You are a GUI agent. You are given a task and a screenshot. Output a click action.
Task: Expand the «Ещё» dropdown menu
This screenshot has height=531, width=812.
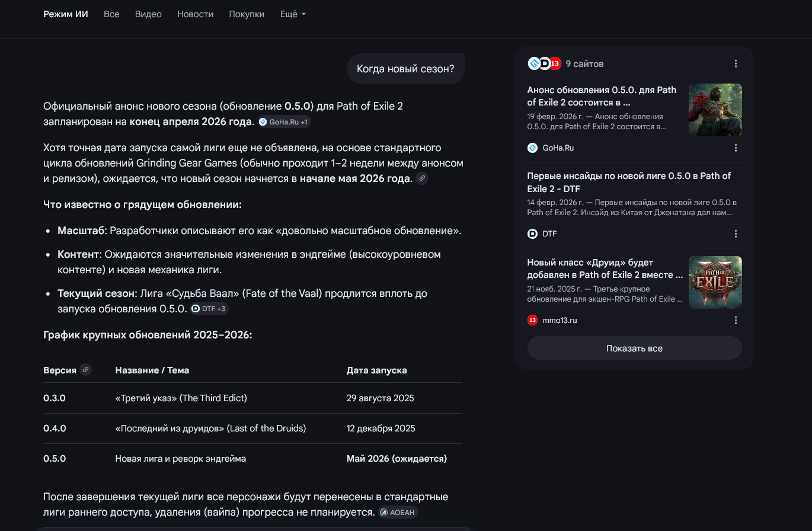(x=293, y=14)
